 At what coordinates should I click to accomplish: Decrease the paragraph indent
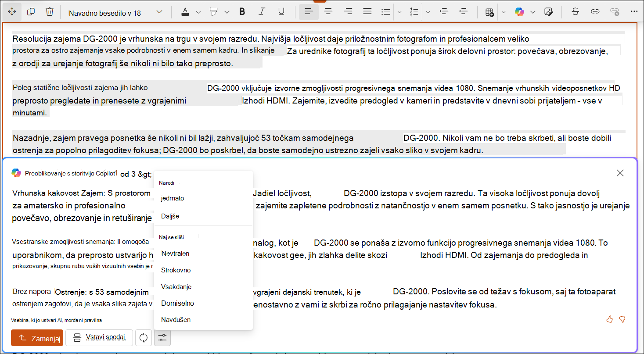pyautogui.click(x=463, y=12)
